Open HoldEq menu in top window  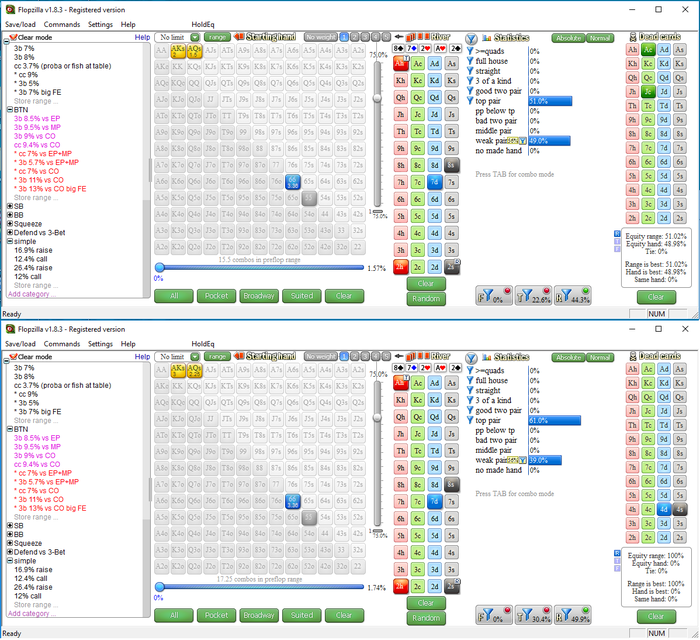[x=203, y=25]
